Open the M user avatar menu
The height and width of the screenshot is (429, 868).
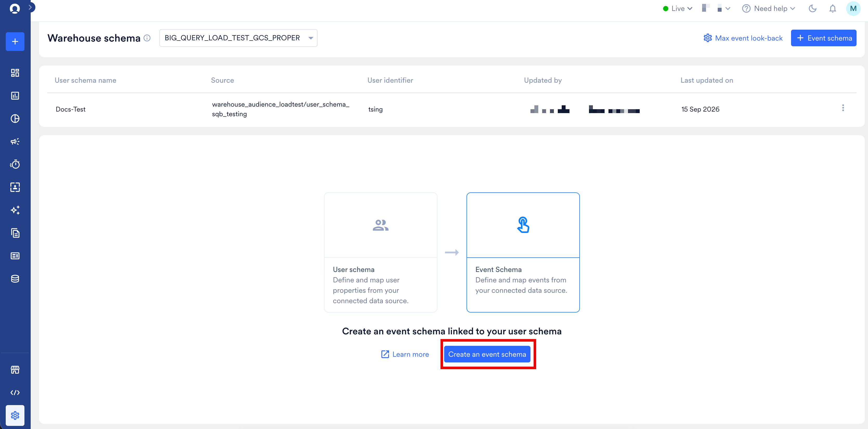(853, 8)
